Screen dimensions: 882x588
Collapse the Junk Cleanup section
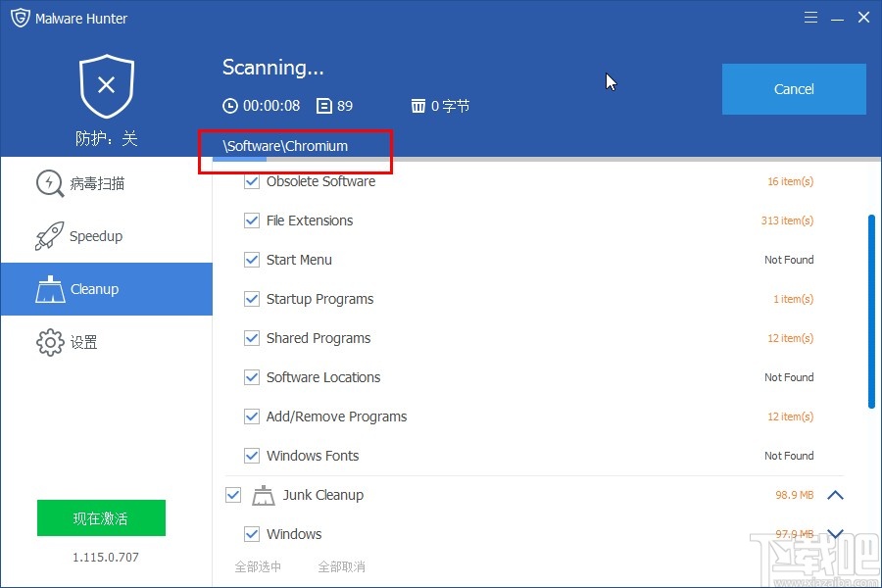(x=836, y=495)
